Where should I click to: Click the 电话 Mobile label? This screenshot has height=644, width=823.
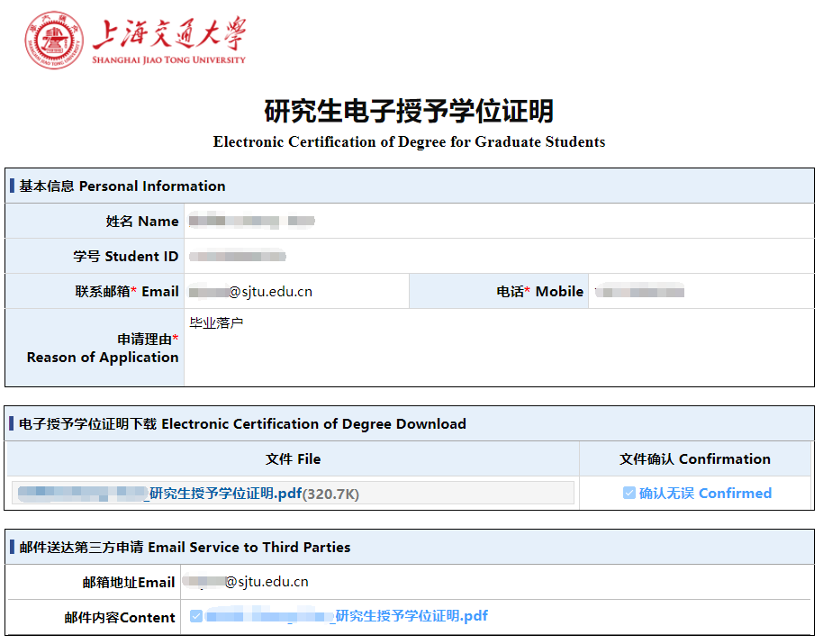pos(540,291)
